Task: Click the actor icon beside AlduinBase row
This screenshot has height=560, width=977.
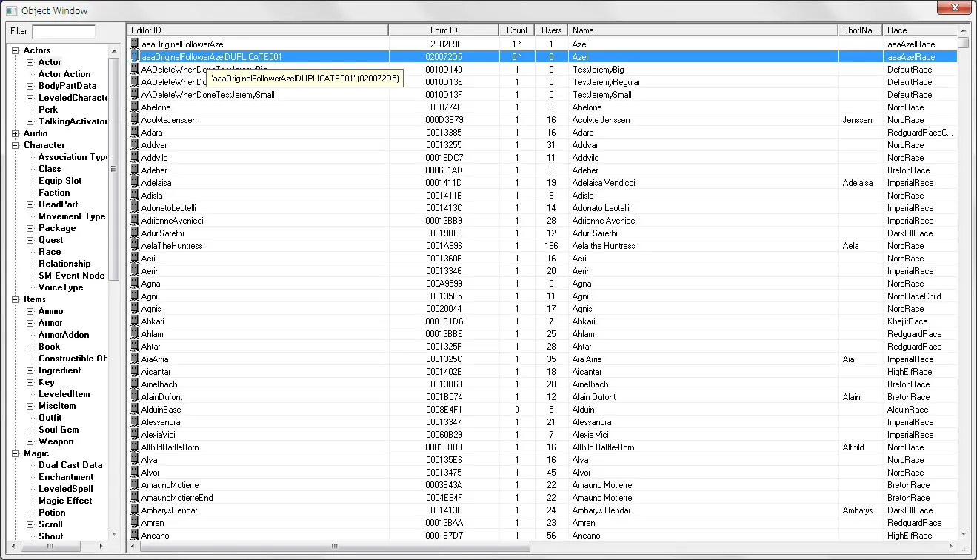Action: pos(135,410)
